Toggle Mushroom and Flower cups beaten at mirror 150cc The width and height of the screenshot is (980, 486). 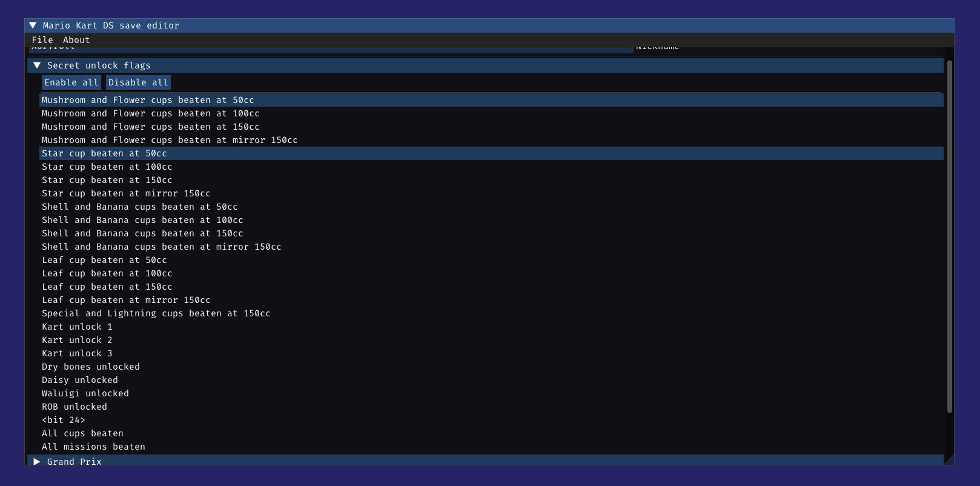coord(491,140)
